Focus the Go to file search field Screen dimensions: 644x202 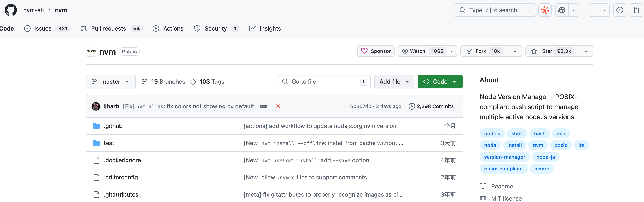click(x=324, y=82)
